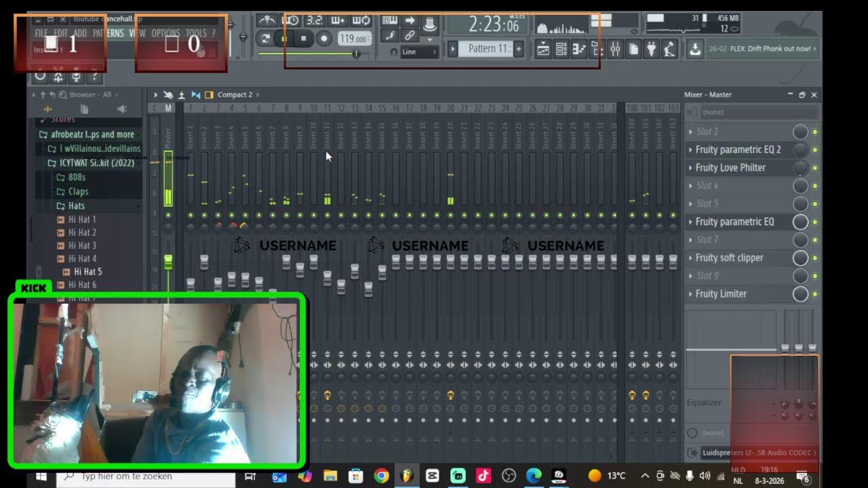Open the Channel rack icon
The width and height of the screenshot is (868, 488).
pos(561,49)
